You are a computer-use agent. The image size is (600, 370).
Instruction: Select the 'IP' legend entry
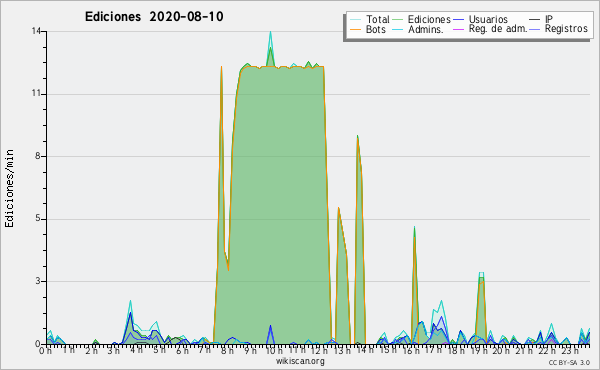[549, 19]
